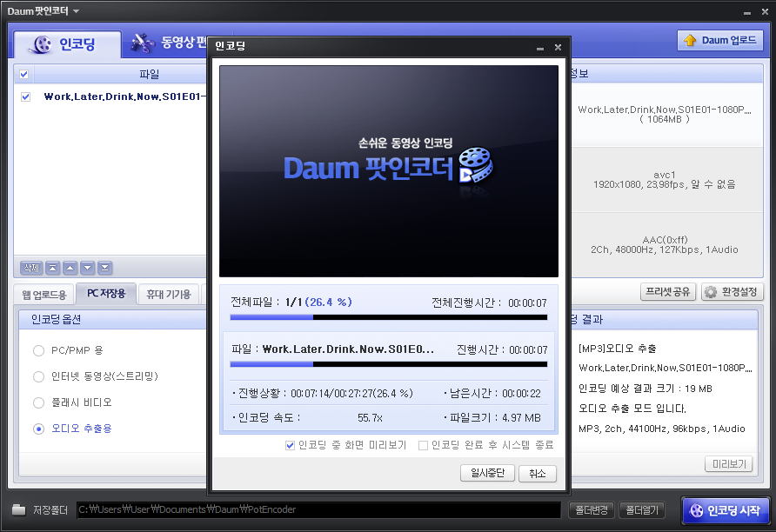Minimize the 인코딩 dialog
776x532 pixels.
pyautogui.click(x=540, y=48)
